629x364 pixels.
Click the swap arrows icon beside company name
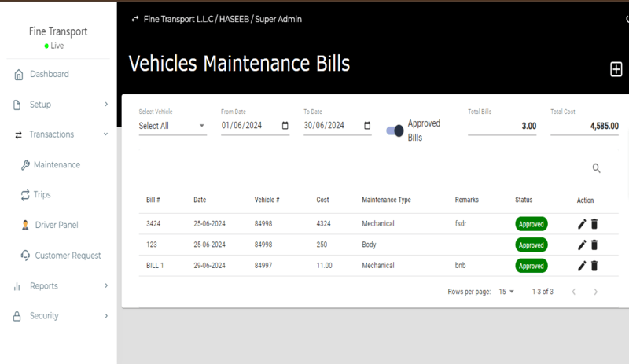coord(135,19)
